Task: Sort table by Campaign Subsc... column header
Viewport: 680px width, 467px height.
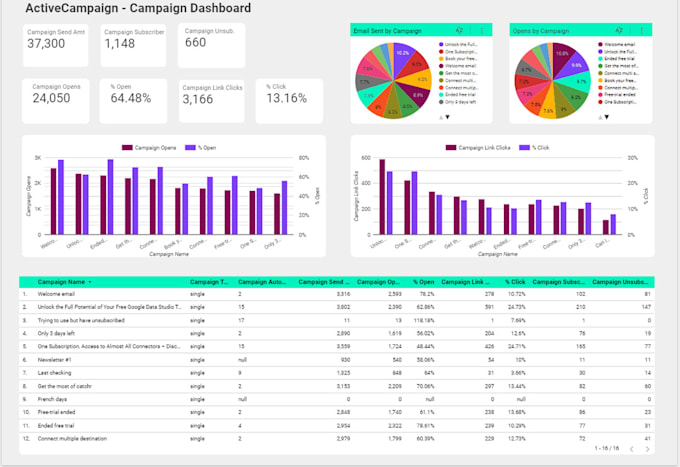Action: coord(559,282)
